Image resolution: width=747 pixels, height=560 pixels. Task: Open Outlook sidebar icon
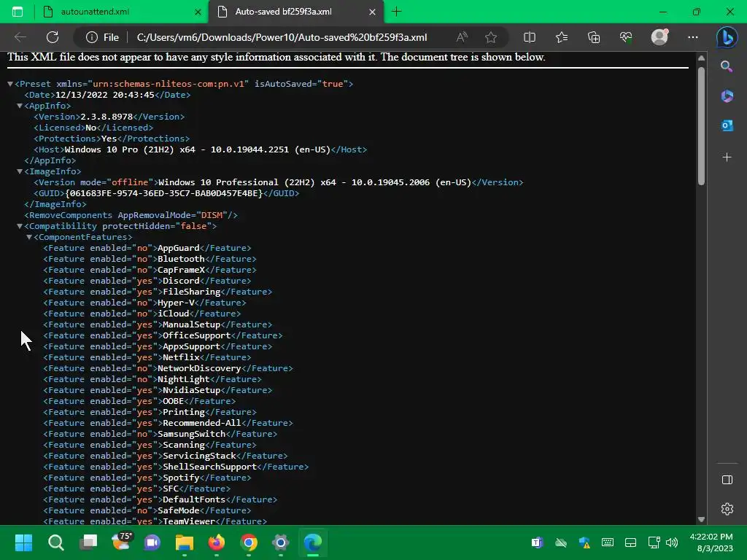point(727,125)
